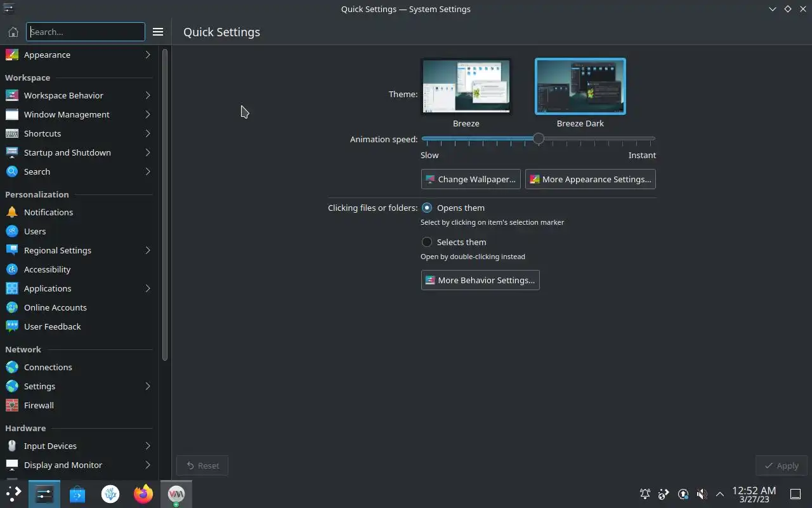Click the sidebar vertical scrollbar
This screenshot has width=812, height=508.
[165, 205]
